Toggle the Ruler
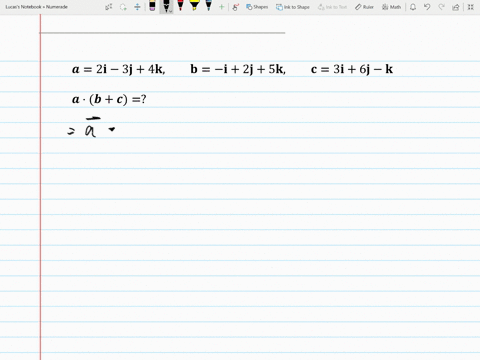This screenshot has height=360, width=480. (x=364, y=7)
